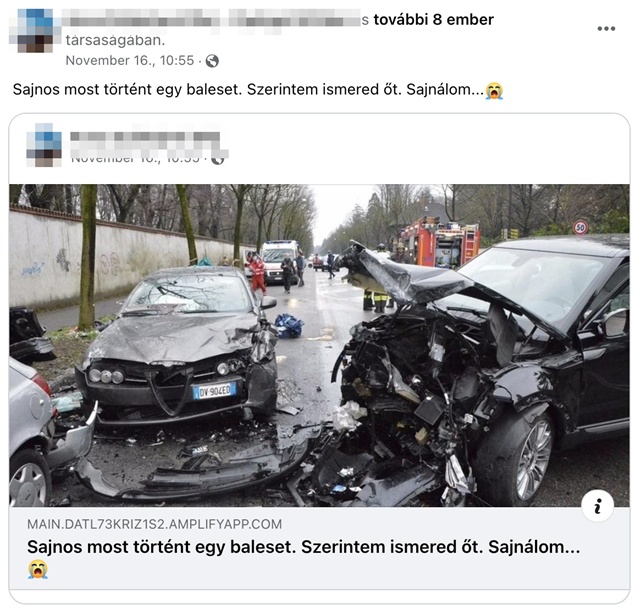Click the 'társaságában.' text under the names
The height and width of the screenshot is (610, 640).
(116, 40)
